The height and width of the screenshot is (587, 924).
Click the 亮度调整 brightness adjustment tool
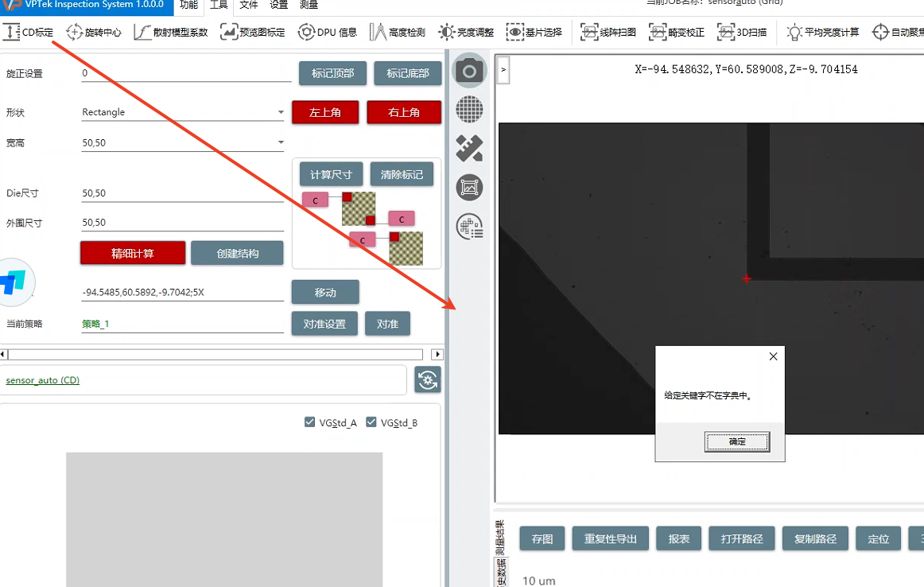[x=467, y=33]
